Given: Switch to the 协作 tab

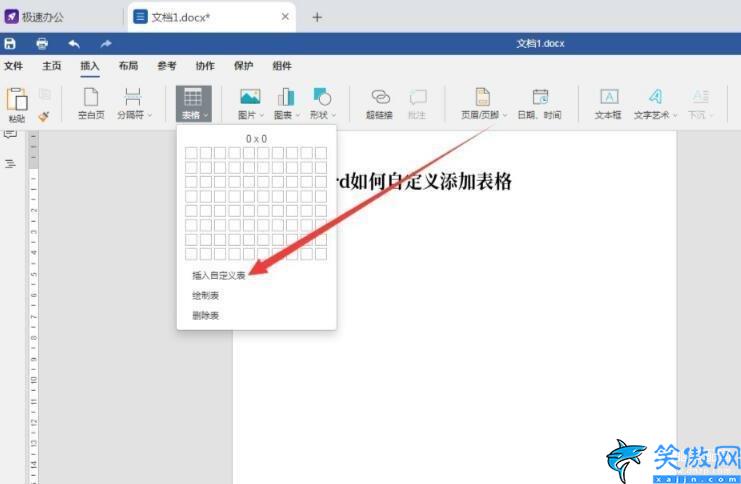Looking at the screenshot, I should pos(205,66).
